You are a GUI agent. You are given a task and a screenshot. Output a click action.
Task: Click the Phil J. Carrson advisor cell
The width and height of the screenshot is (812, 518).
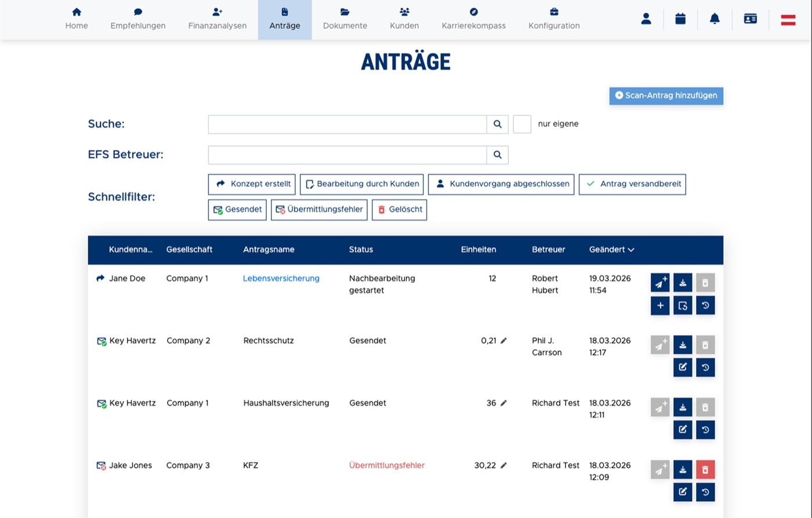pos(547,346)
